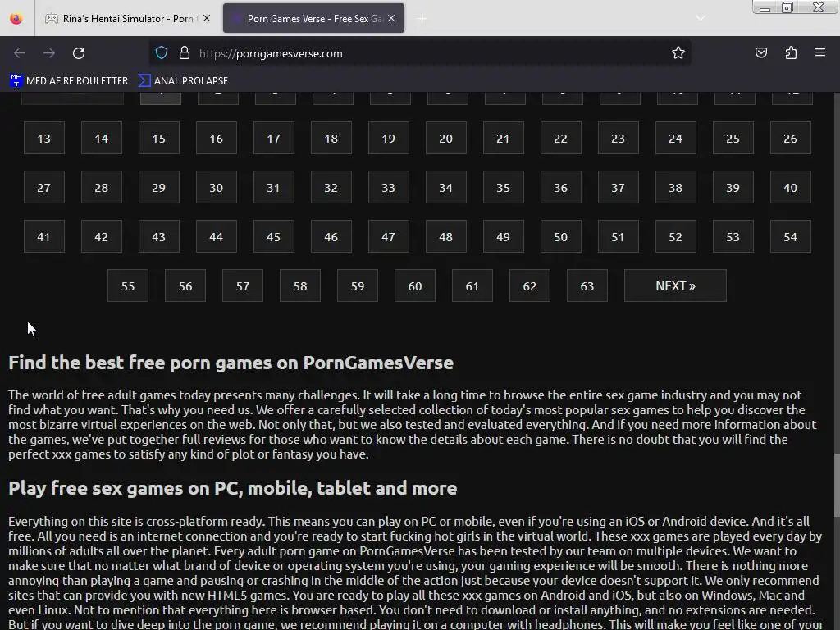The width and height of the screenshot is (840, 630).
Task: Reload the current page
Action: (79, 53)
